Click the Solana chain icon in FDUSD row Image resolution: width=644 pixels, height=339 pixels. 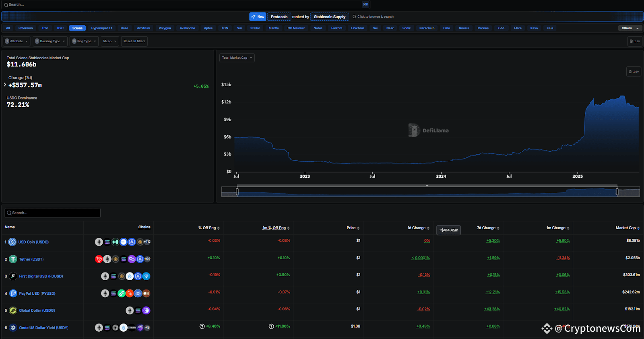[x=114, y=276]
